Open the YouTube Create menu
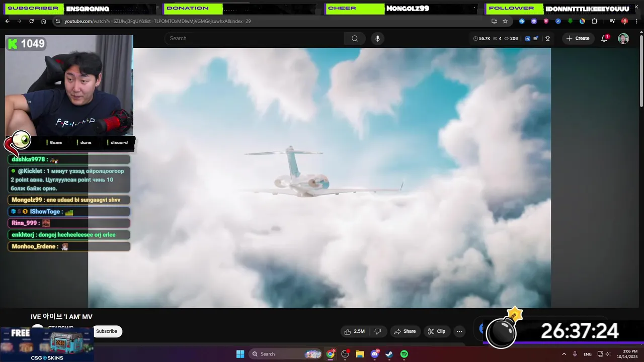644x362 pixels. coord(578,38)
